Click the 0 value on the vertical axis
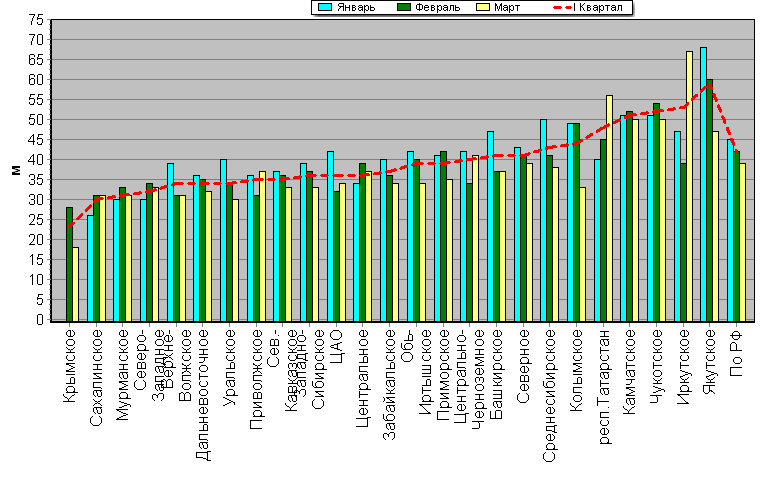The image size is (777, 479). (40, 320)
